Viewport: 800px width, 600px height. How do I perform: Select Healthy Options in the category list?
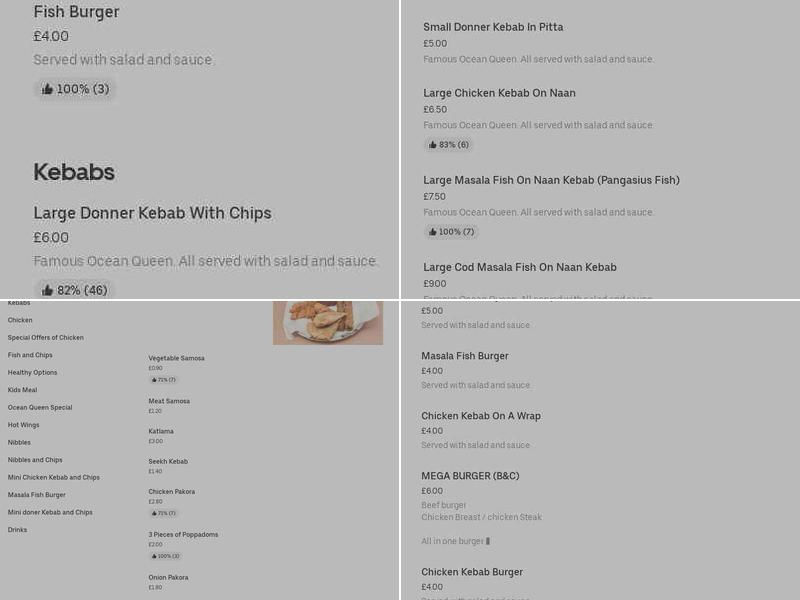[33, 372]
